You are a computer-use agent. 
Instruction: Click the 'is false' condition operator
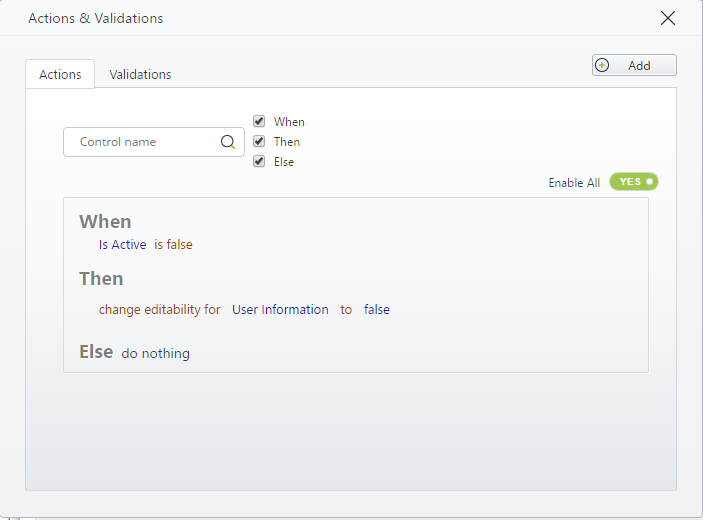tap(173, 245)
